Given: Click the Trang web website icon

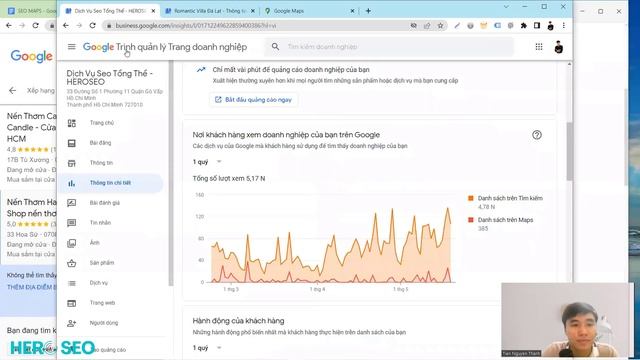Looking at the screenshot, I should point(72,303).
